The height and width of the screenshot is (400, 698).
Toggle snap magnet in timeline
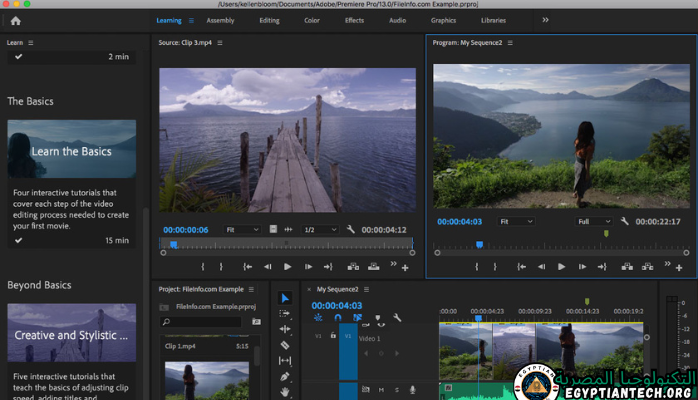pos(338,318)
